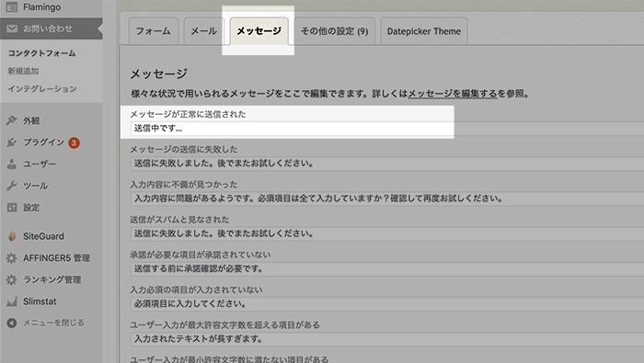
Task: Click the 設定 sliders icon
Action: (12, 208)
